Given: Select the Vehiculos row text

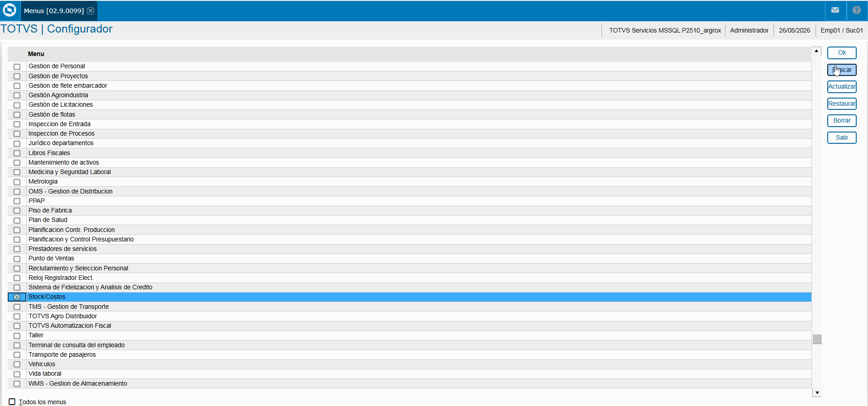Looking at the screenshot, I should pos(42,364).
